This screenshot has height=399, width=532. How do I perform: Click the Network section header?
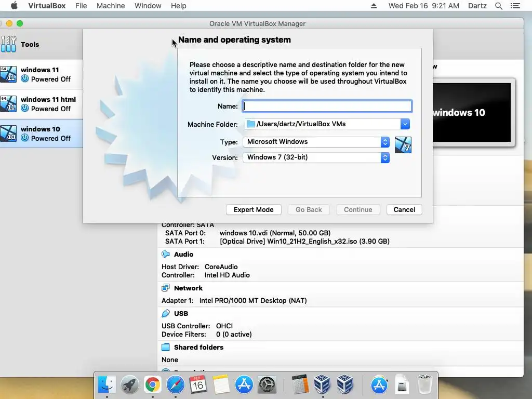click(188, 288)
